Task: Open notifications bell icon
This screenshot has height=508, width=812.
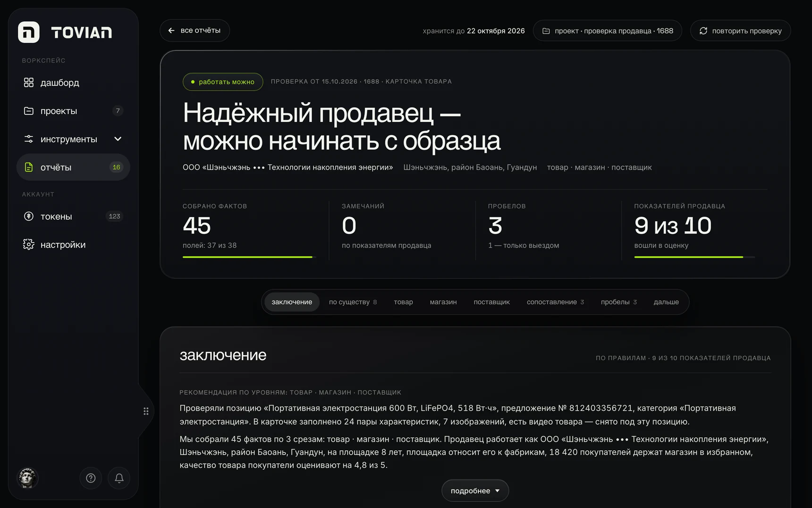Action: [x=119, y=478]
